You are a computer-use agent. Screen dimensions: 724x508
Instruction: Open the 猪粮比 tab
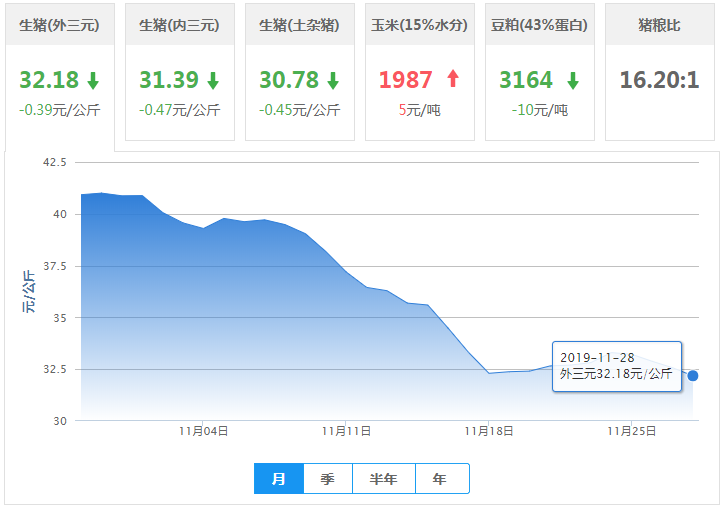(660, 24)
